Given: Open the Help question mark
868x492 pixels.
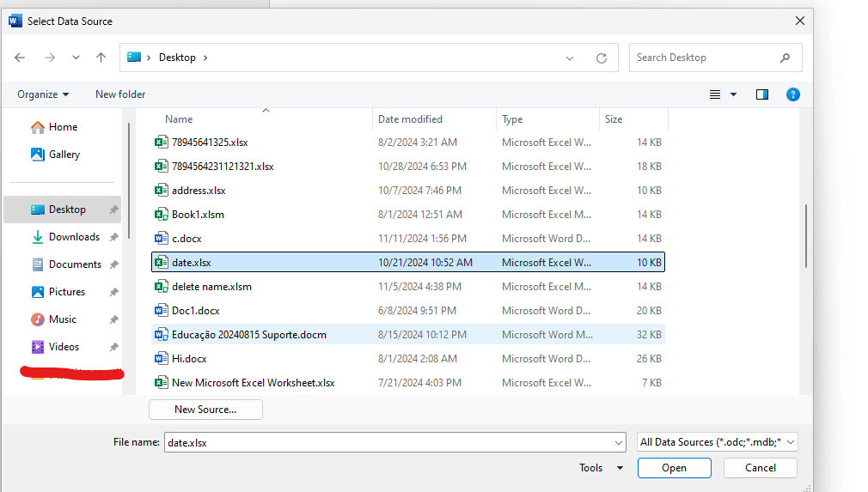Looking at the screenshot, I should pyautogui.click(x=792, y=94).
